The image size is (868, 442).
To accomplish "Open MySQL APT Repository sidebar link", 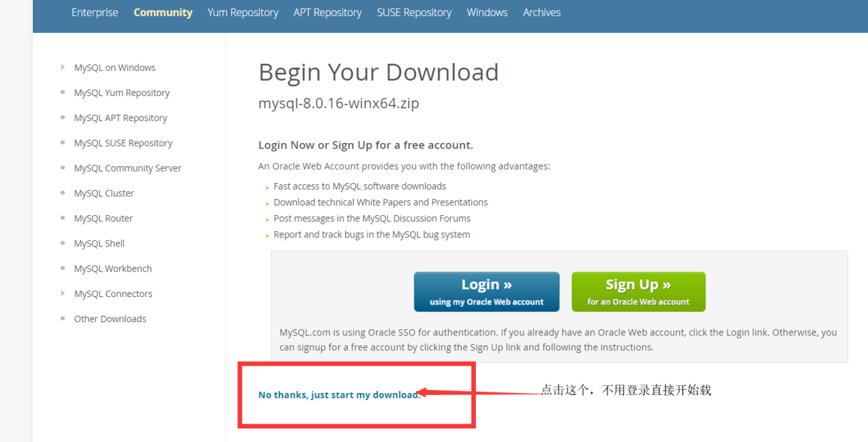I will [x=120, y=118].
